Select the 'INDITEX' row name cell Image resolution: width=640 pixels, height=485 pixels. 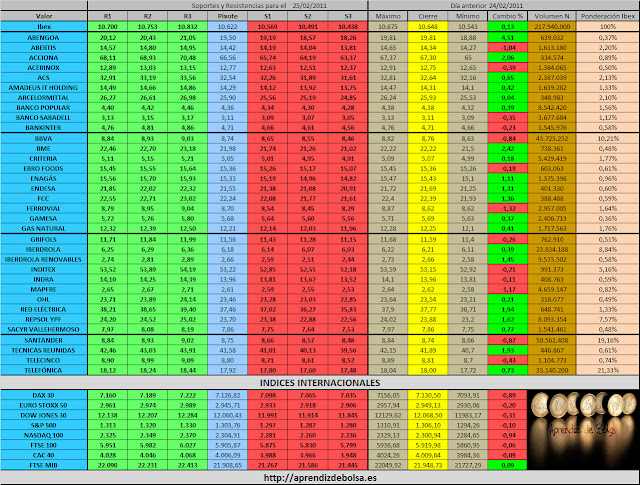[x=44, y=269]
